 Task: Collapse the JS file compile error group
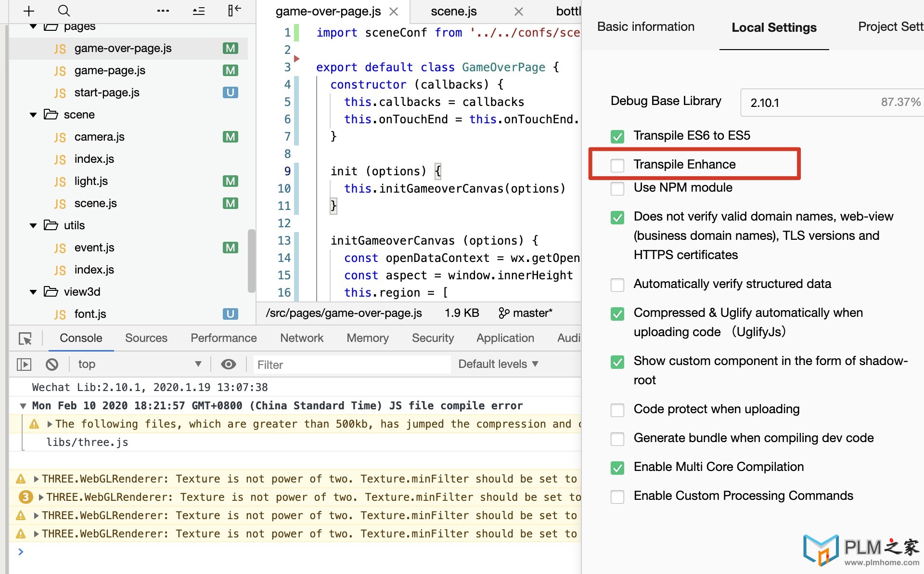[x=23, y=406]
